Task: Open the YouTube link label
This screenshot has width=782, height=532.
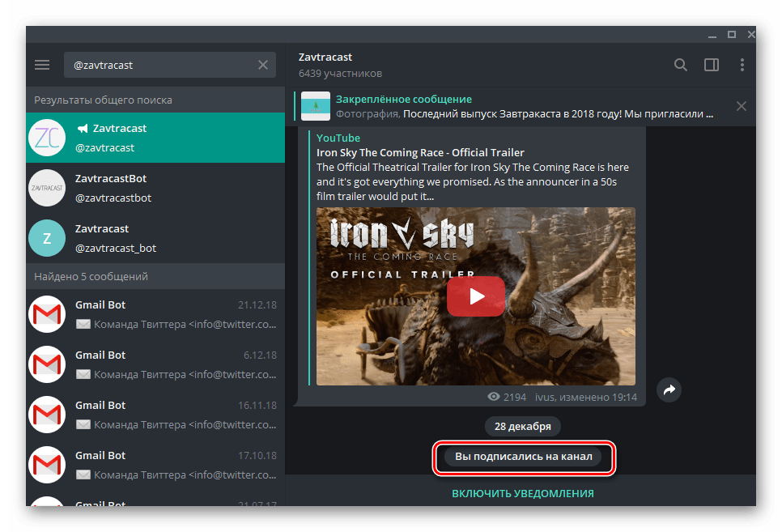Action: point(338,138)
